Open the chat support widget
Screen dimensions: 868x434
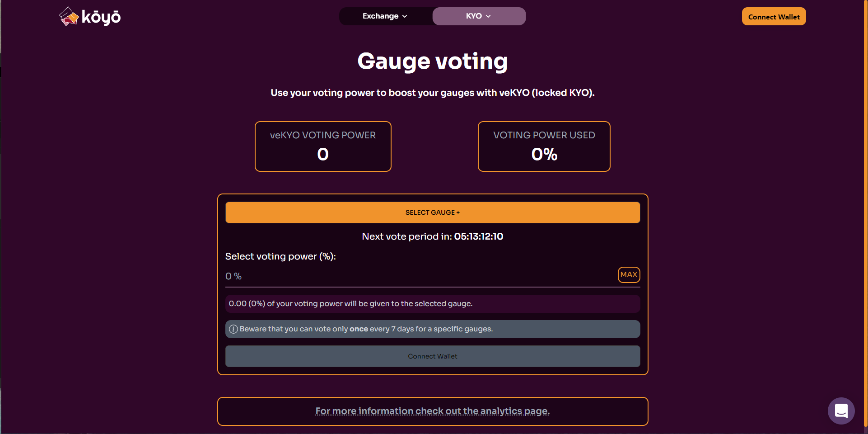pyautogui.click(x=841, y=410)
